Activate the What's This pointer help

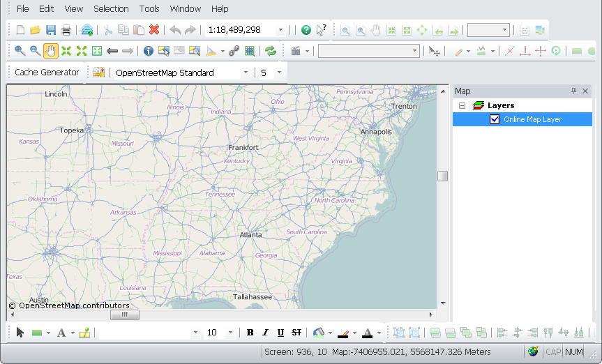pyautogui.click(x=321, y=30)
